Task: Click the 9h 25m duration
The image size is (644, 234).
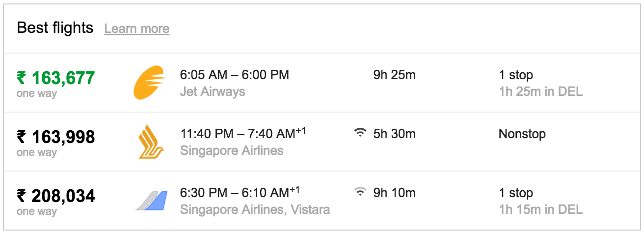Action: 395,75
